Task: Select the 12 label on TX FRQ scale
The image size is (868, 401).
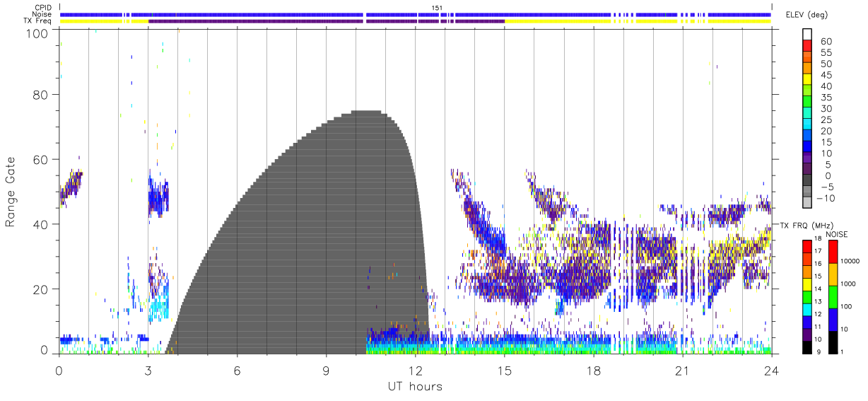Action: click(x=819, y=314)
